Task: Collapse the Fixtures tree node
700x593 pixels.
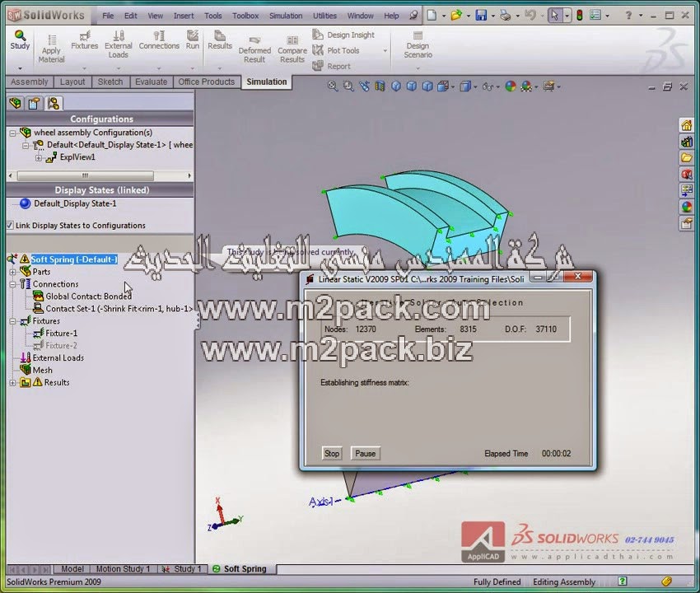Action: coord(12,321)
